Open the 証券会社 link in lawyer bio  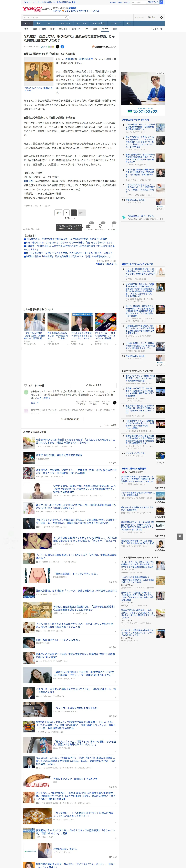click(x=28, y=181)
